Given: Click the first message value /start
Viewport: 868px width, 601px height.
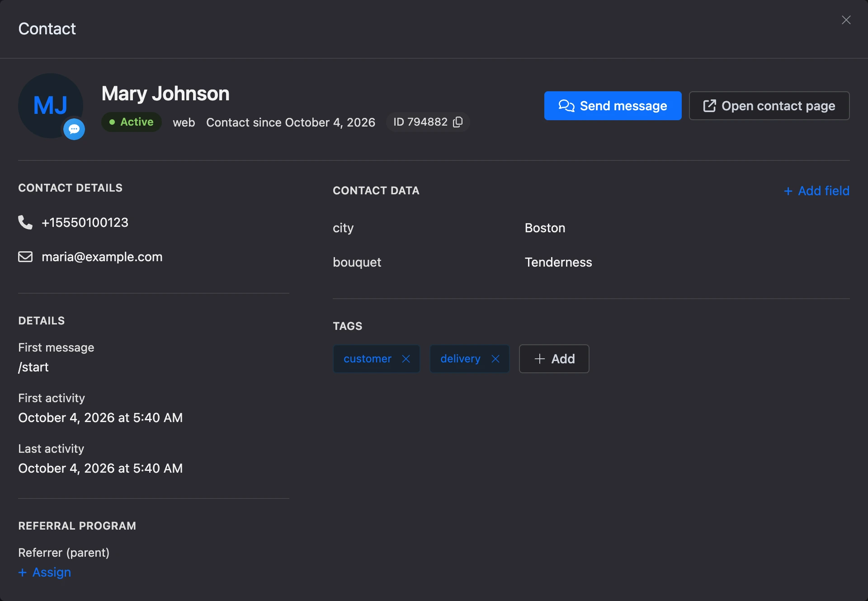Looking at the screenshot, I should (33, 367).
